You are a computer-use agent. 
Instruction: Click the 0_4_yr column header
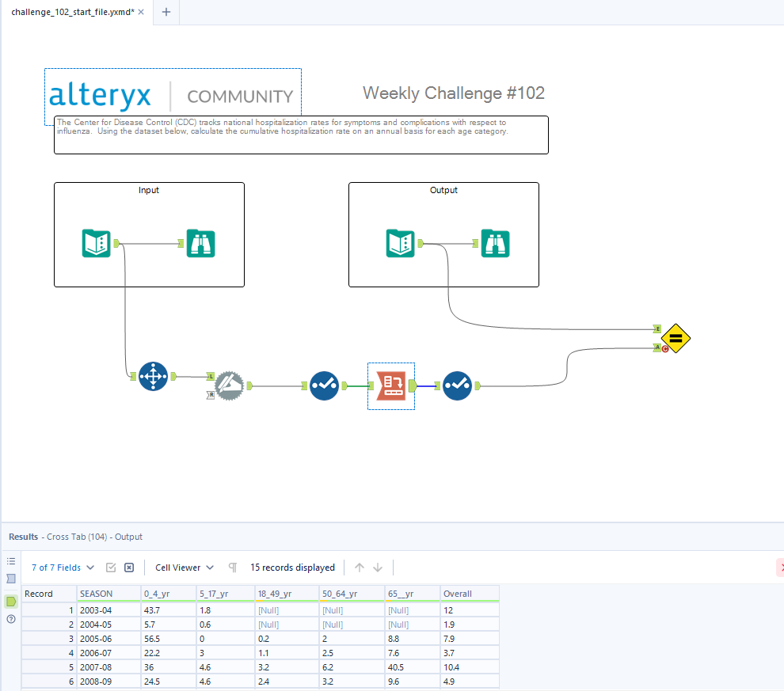pyautogui.click(x=169, y=594)
